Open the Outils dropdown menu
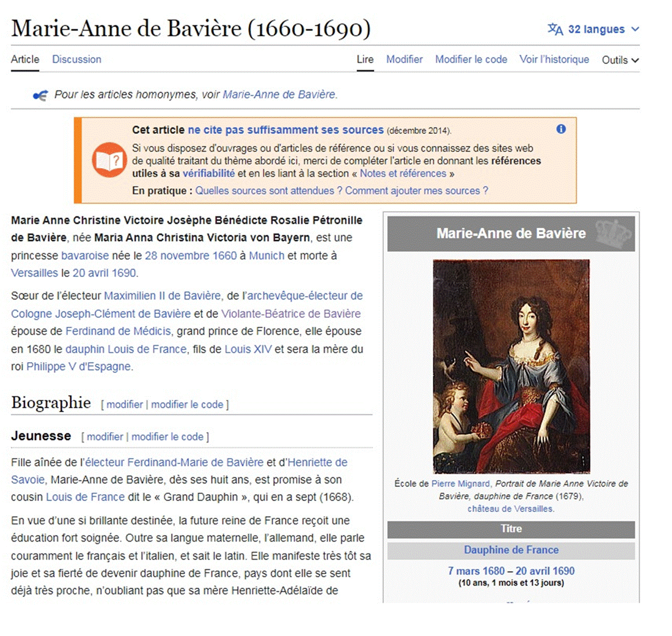This screenshot has width=672, height=636. pyautogui.click(x=620, y=60)
